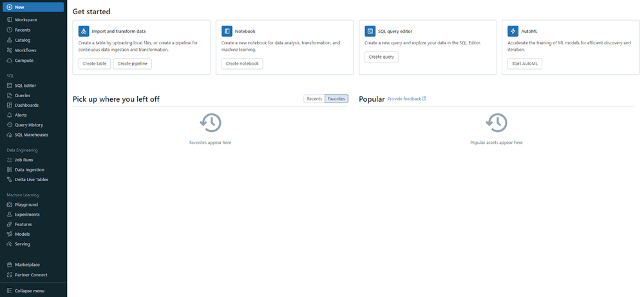Click the Popular section history icon
This screenshot has height=297, width=644.
tap(496, 123)
